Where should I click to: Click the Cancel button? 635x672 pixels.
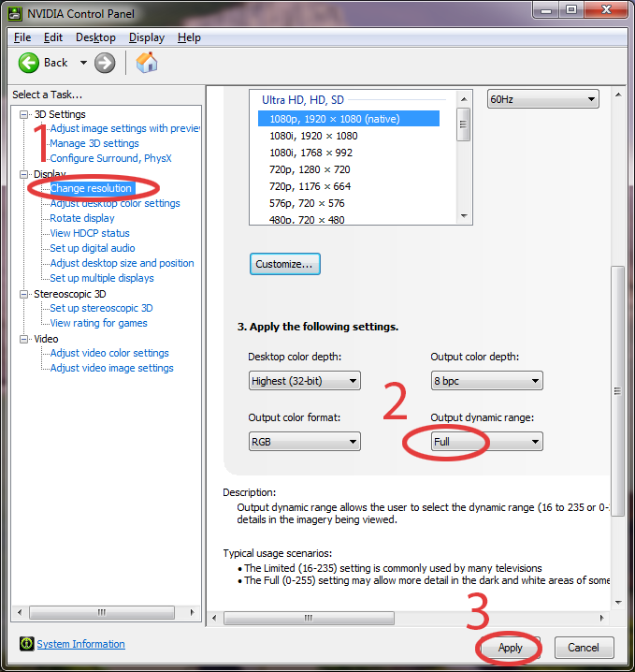[x=584, y=647]
